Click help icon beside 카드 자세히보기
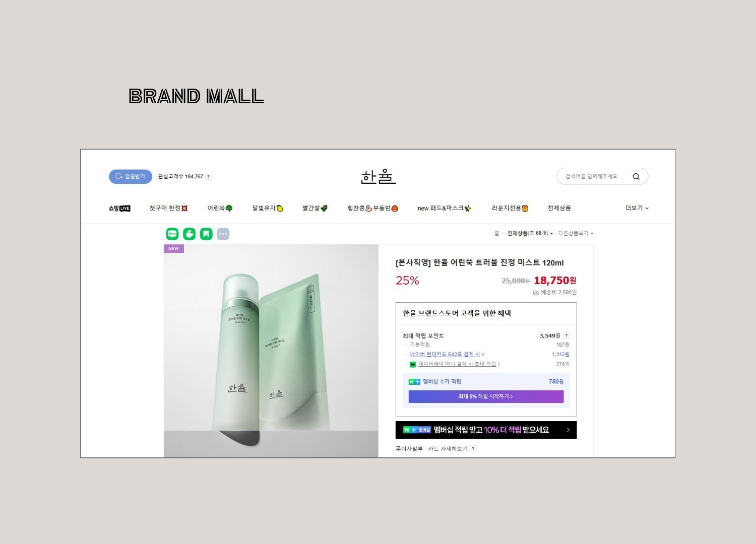Screen dimensions: 756x544 tap(473, 449)
